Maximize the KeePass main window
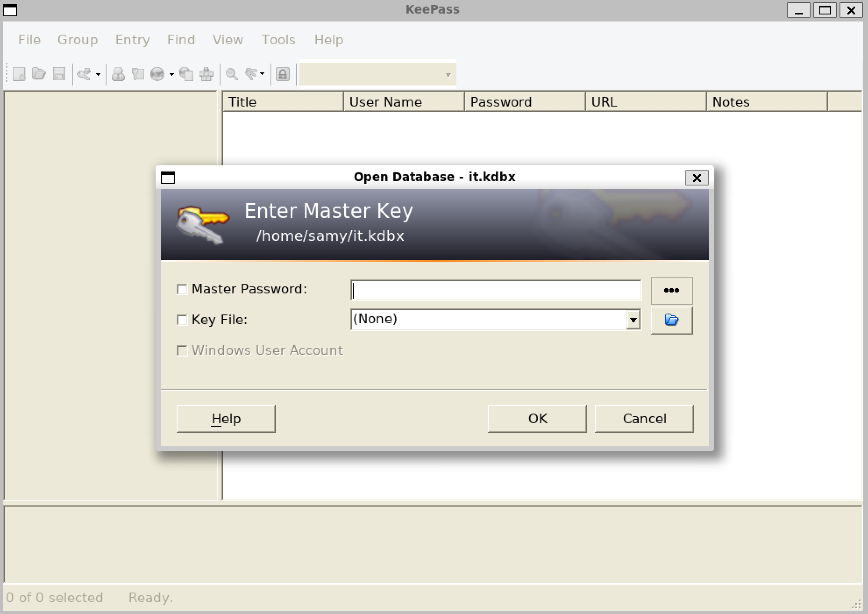The height and width of the screenshot is (614, 868). (x=825, y=10)
